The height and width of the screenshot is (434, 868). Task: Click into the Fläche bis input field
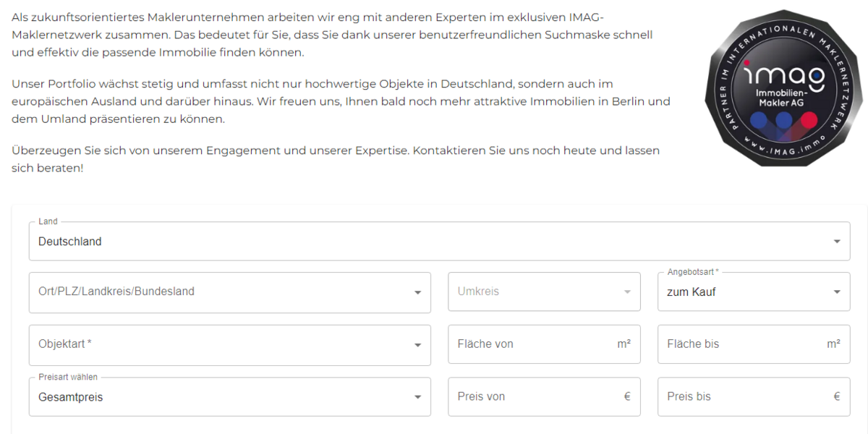point(731,344)
